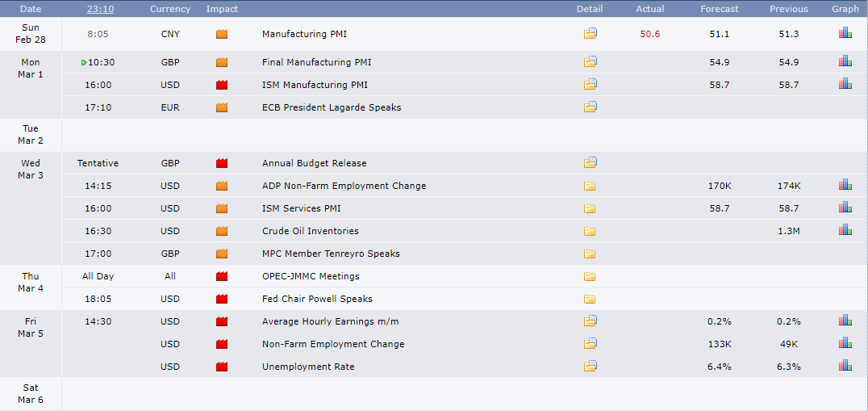Open graph for Average Hourly Earnings m/m
Image resolution: width=868 pixels, height=411 pixels.
tap(845, 321)
